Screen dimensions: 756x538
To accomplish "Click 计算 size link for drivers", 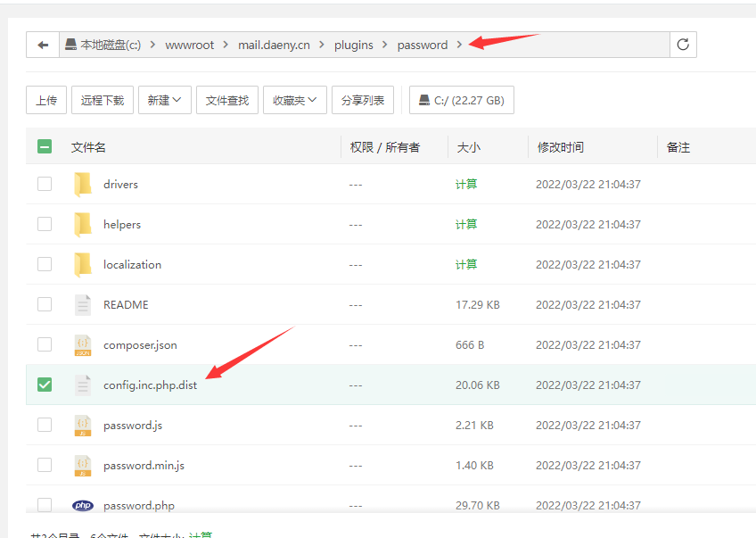I will 466,185.
